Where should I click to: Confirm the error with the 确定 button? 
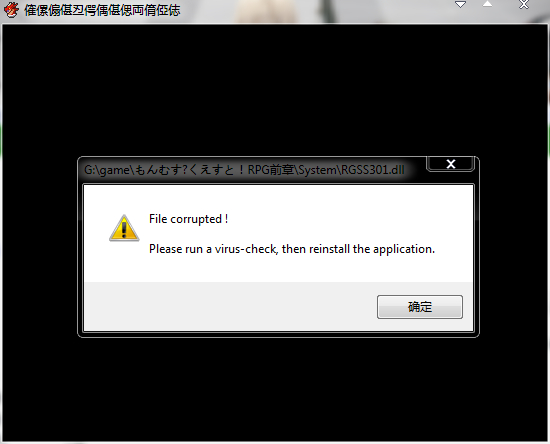[x=420, y=307]
